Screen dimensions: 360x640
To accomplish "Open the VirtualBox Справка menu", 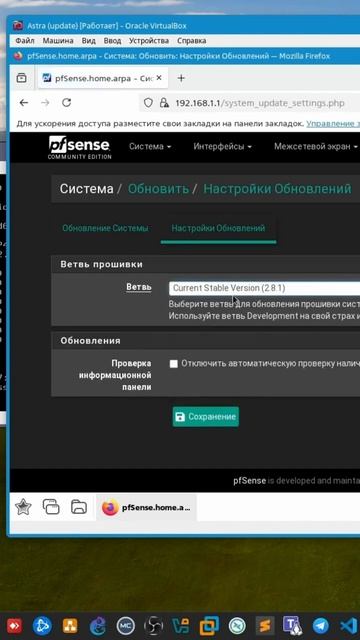I will [x=191, y=41].
